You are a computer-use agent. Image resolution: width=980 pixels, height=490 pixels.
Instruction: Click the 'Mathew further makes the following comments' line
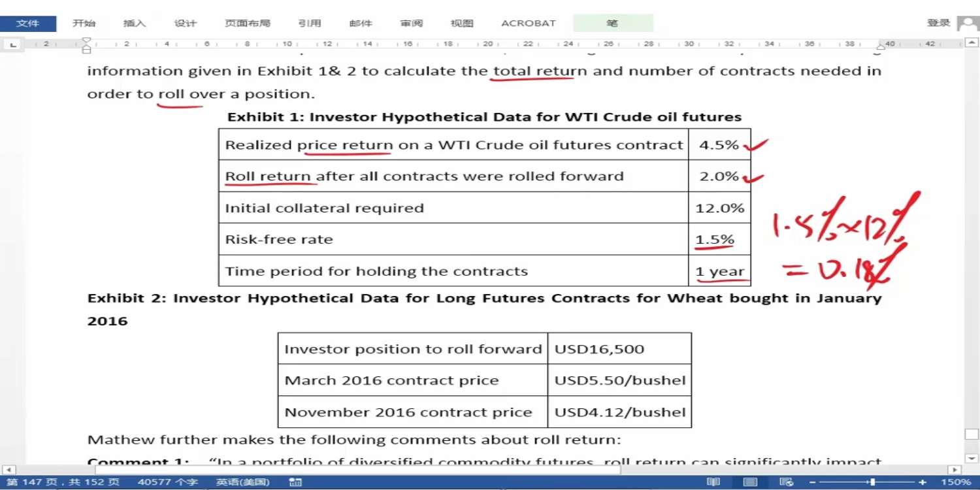354,440
